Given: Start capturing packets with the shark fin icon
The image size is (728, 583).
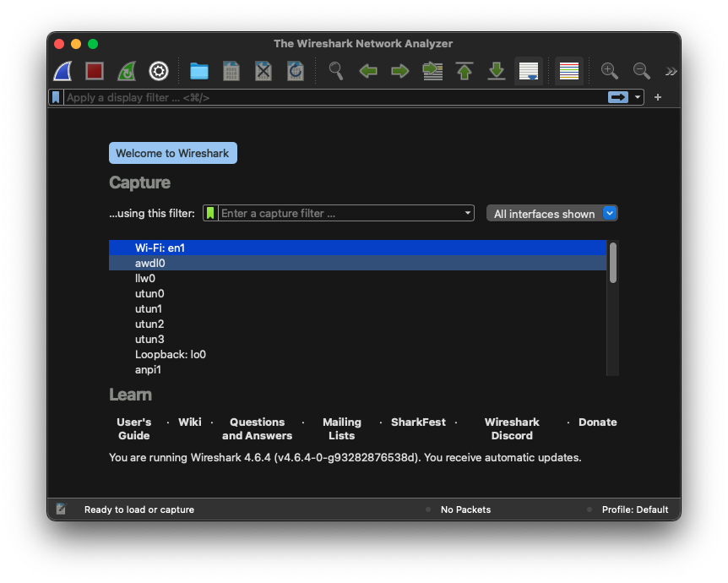Looking at the screenshot, I should (x=62, y=71).
